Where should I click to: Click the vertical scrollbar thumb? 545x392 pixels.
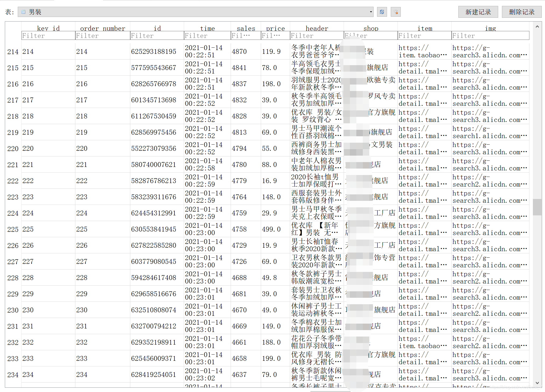point(537,207)
